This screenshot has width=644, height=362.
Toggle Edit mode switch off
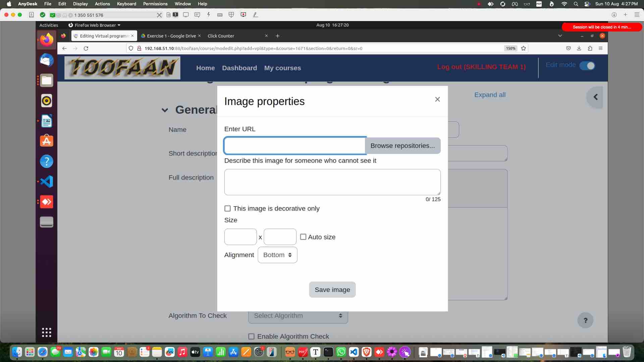point(587,66)
